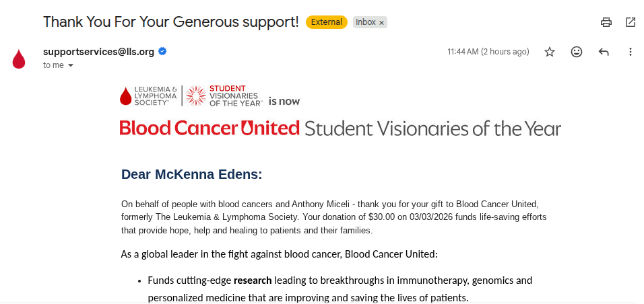Click the red Blood Cancer United logo
The width and height of the screenshot is (644, 304).
(210, 128)
